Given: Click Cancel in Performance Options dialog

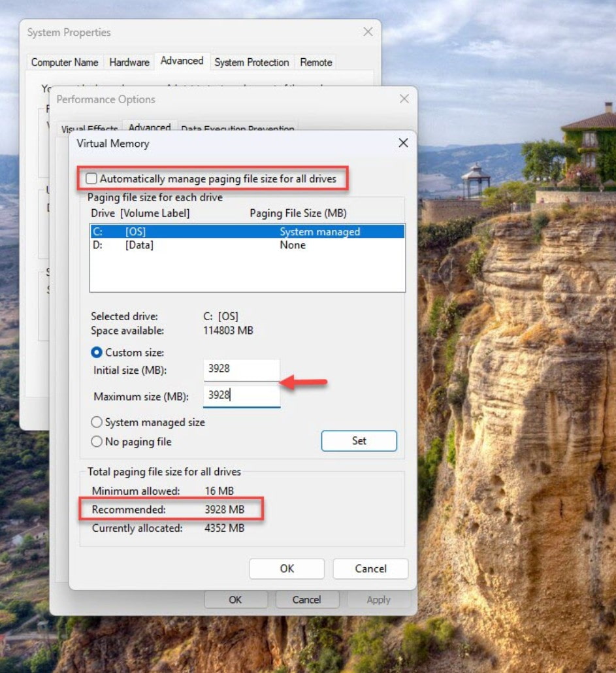Looking at the screenshot, I should click(x=306, y=600).
